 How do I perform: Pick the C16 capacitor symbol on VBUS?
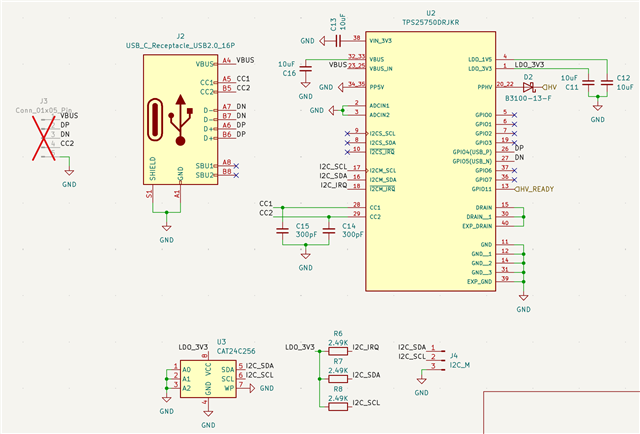pos(305,69)
